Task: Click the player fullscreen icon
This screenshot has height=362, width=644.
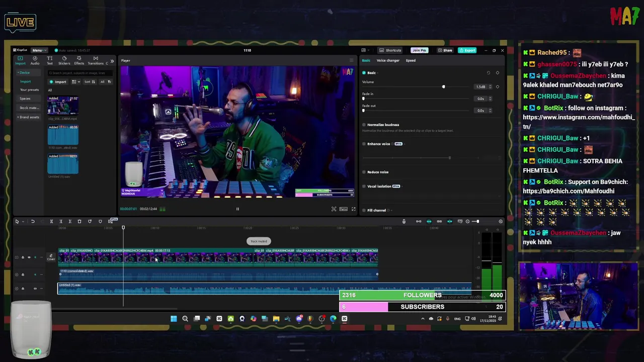Action: click(353, 209)
